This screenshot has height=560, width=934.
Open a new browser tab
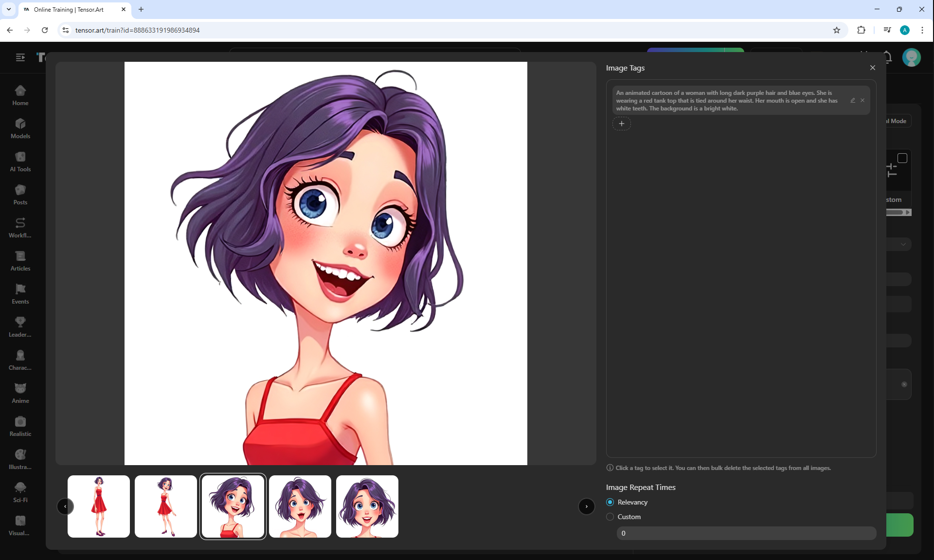141,9
